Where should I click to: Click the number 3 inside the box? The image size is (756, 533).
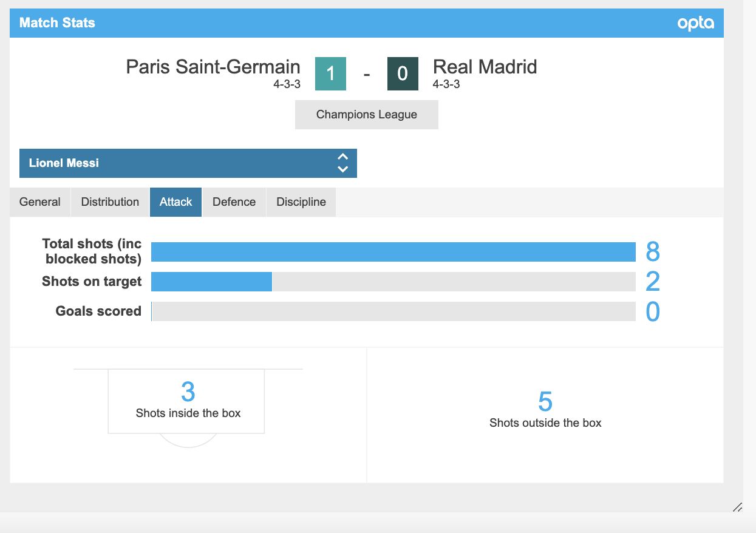(188, 392)
